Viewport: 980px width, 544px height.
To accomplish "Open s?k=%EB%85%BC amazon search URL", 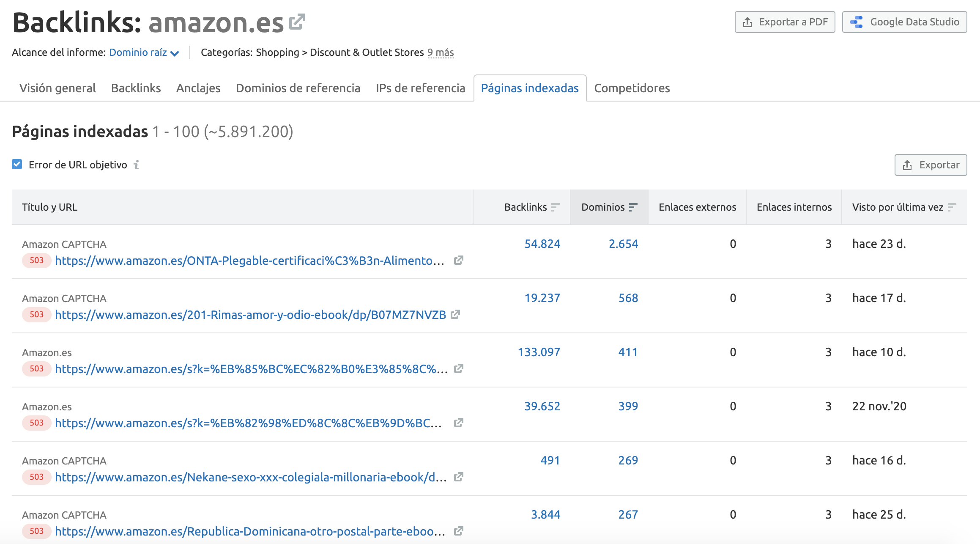I will pos(251,369).
